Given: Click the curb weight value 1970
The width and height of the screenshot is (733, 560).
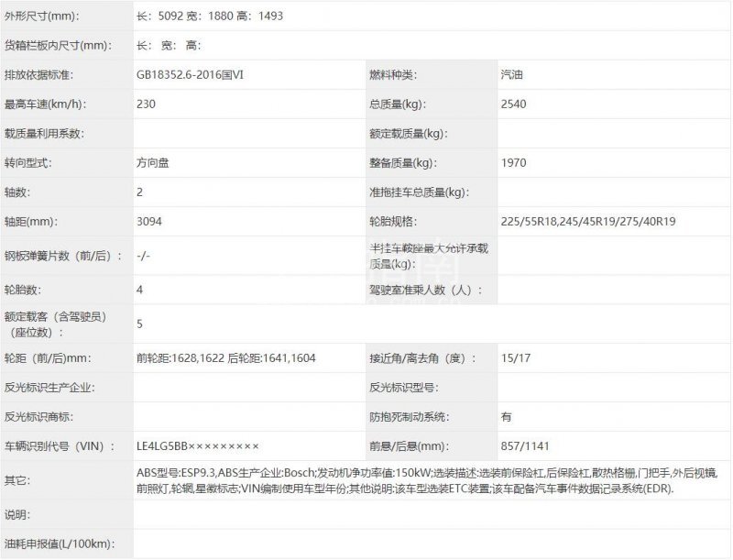Looking at the screenshot, I should click(514, 163).
